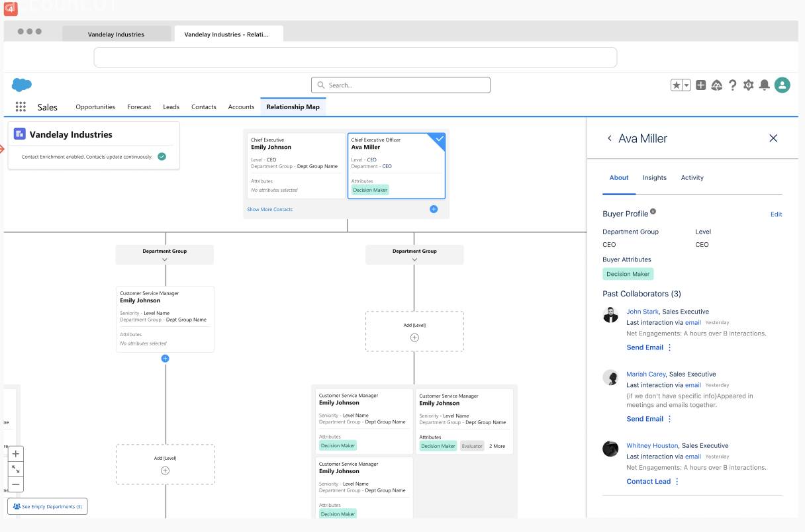
Task: Open more actions menu beside Mariah Carey's Send Email
Action: pos(669,419)
